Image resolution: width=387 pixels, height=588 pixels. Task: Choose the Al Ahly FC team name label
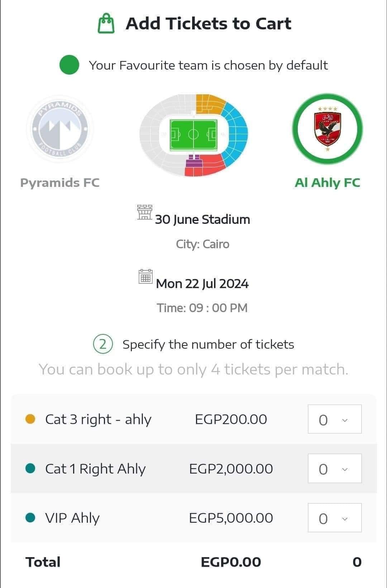[x=327, y=183]
